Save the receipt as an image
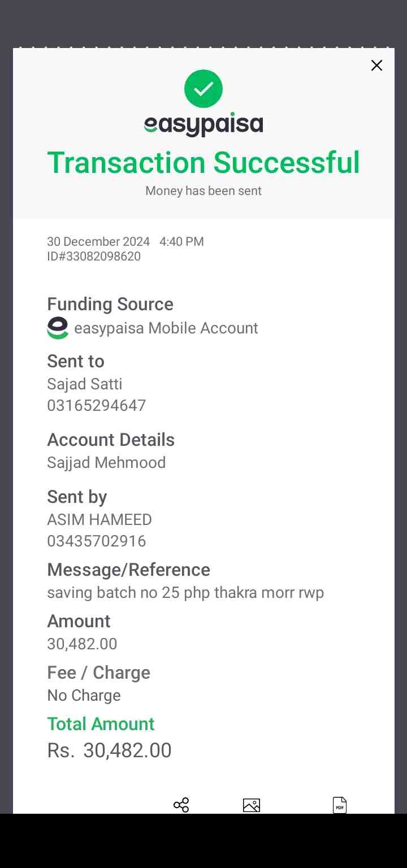 (x=252, y=805)
